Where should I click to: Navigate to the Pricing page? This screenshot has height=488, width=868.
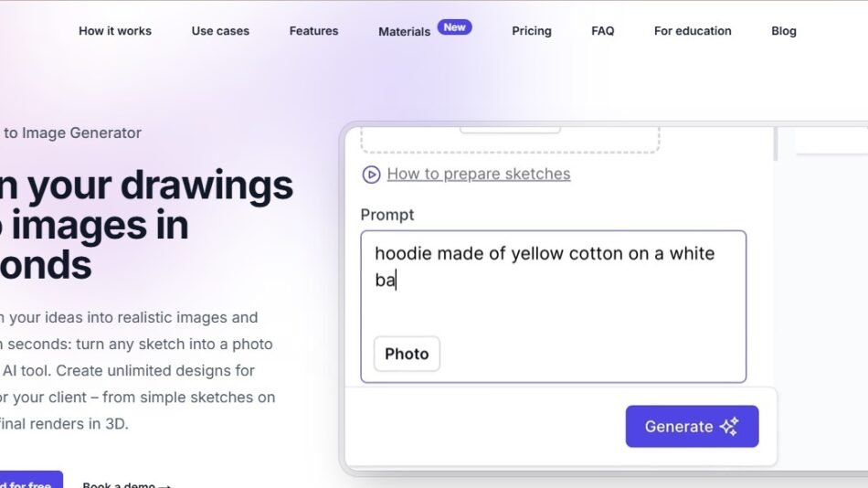click(x=532, y=31)
